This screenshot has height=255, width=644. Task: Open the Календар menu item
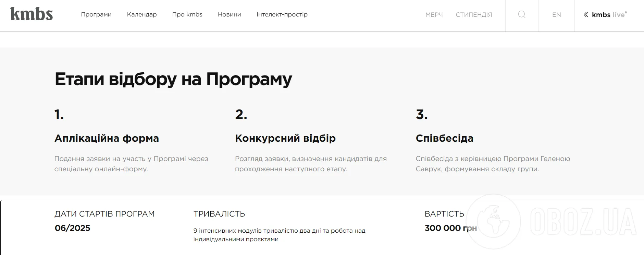click(x=142, y=14)
